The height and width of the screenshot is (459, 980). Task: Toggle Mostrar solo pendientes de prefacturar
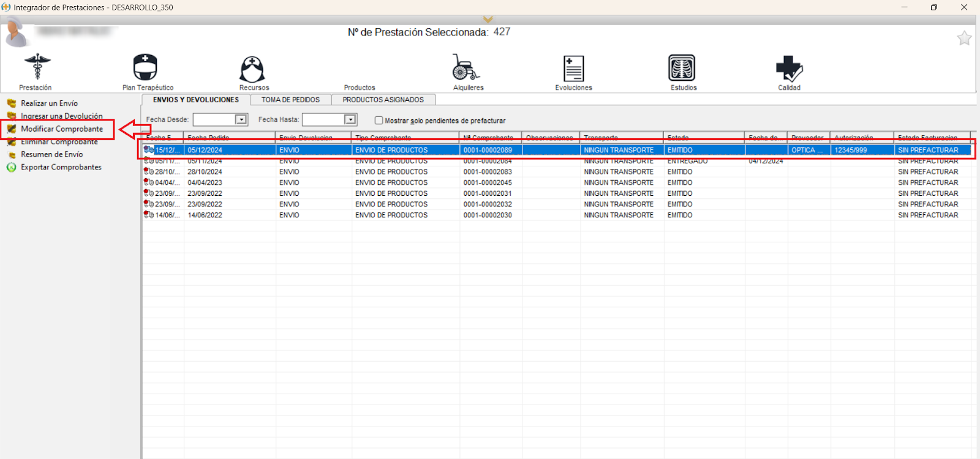tap(379, 121)
